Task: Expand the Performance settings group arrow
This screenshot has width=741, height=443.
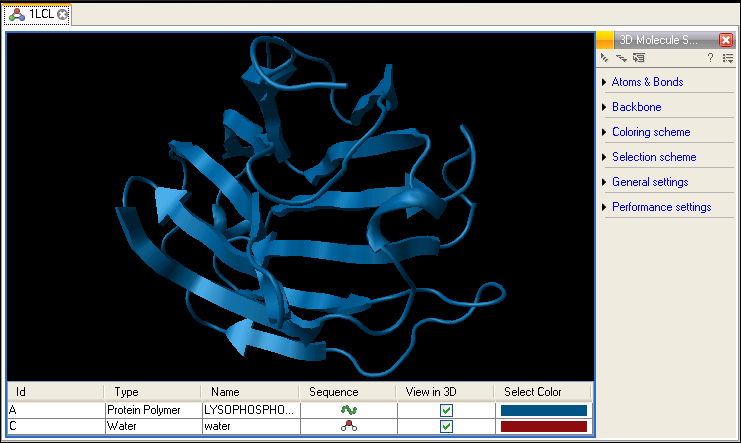Action: click(x=604, y=207)
